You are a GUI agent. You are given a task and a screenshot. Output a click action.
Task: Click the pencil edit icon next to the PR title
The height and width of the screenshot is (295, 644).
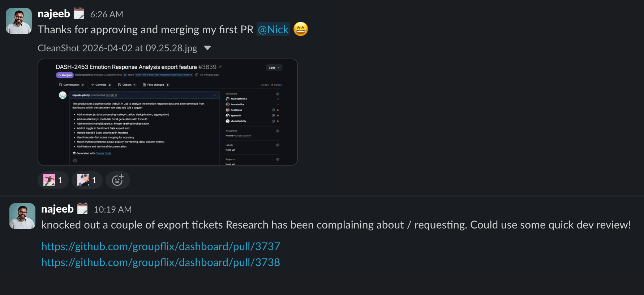click(220, 67)
